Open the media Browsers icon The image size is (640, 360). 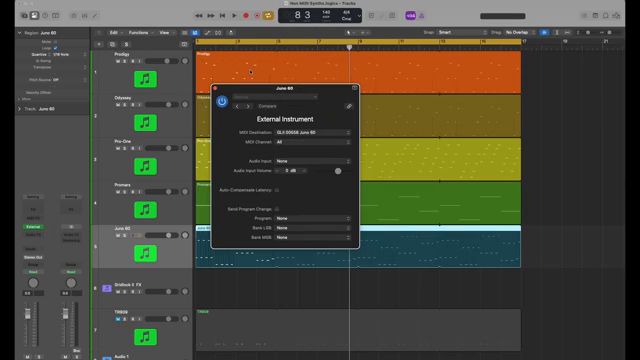616,16
